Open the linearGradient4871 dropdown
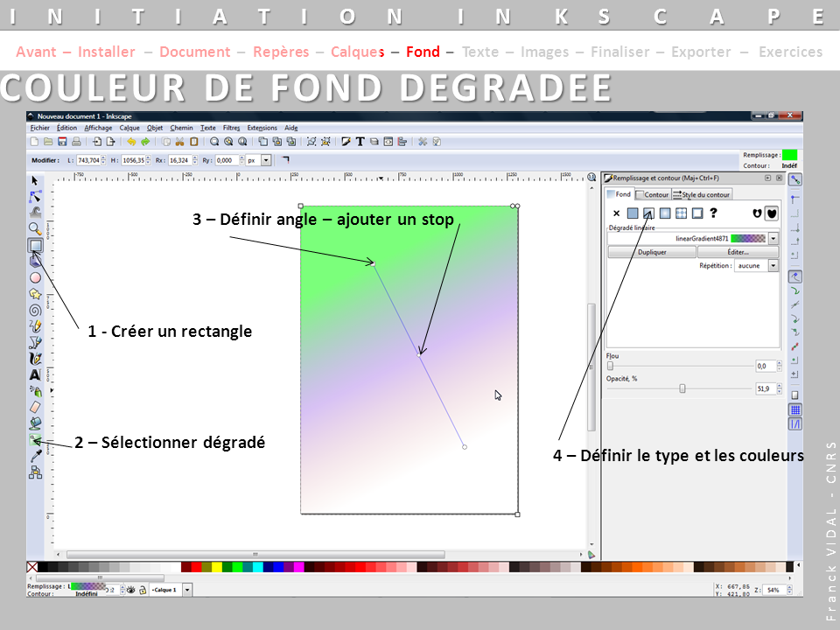Viewport: 840px width, 630px height. 773,238
